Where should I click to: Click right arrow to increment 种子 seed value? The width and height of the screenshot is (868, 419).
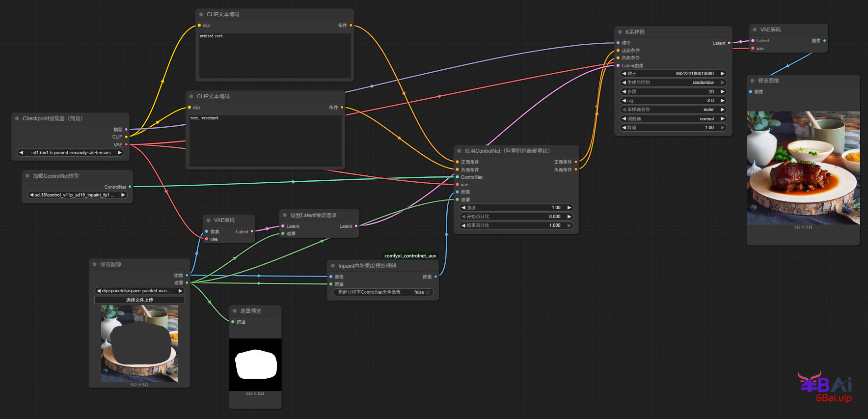pos(722,74)
